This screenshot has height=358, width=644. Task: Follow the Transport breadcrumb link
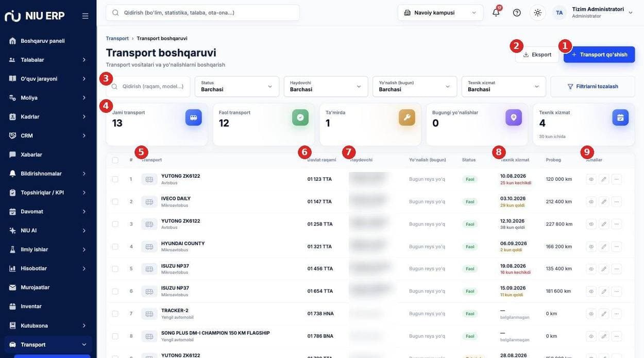(117, 39)
